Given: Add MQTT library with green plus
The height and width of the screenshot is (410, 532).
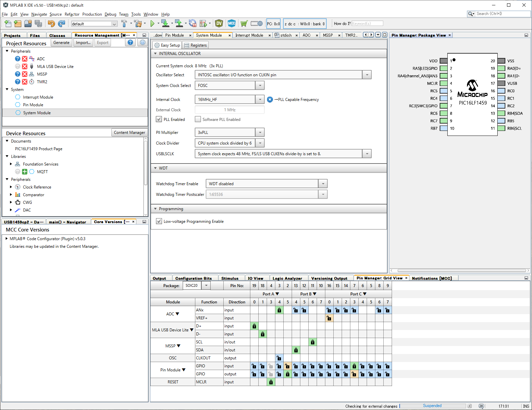Looking at the screenshot, I should click(x=25, y=172).
